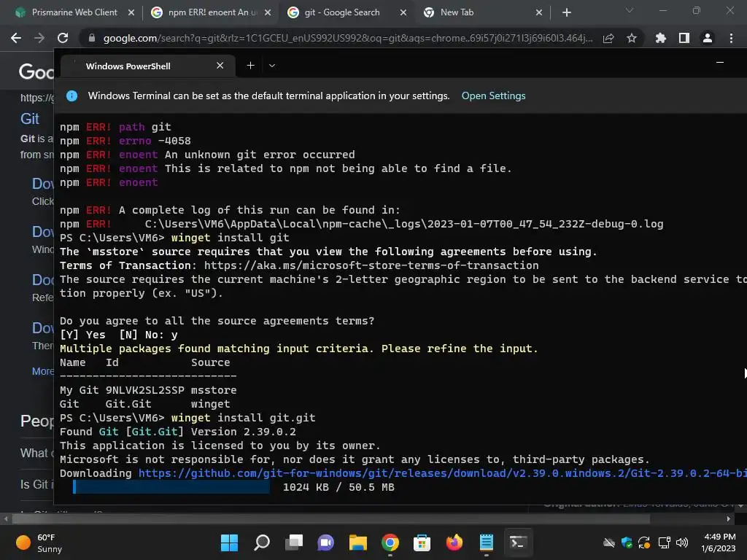
Task: Open terminal profiles dropdown chevron
Action: [272, 66]
